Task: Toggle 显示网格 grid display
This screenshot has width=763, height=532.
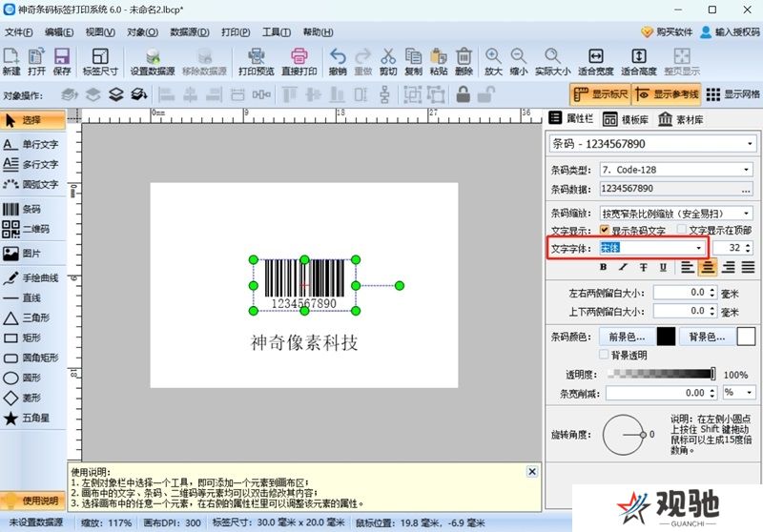Action: [x=732, y=94]
